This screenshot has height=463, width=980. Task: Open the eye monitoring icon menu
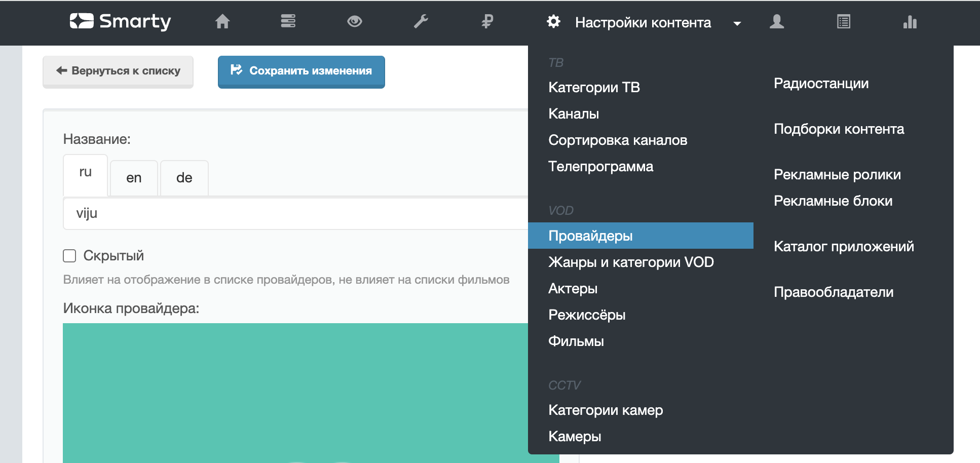355,21
